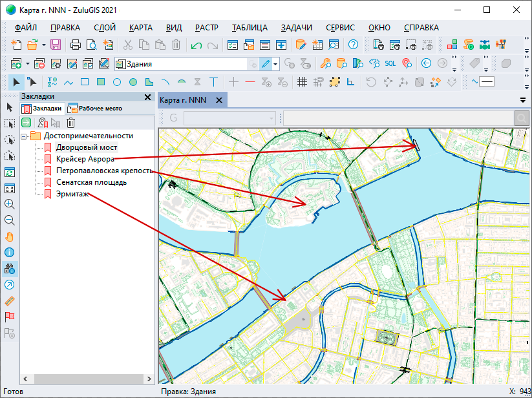Delete bookmark using the trash icon
The width and height of the screenshot is (532, 398).
click(x=71, y=122)
